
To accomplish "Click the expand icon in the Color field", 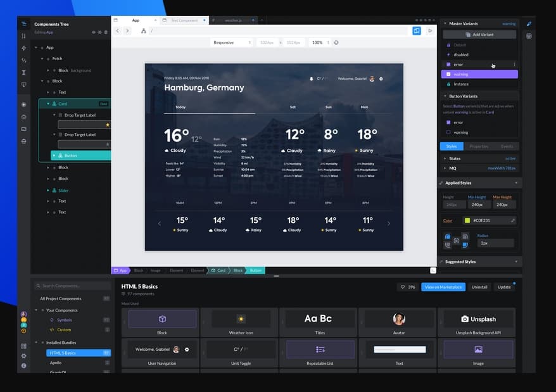I will [x=512, y=220].
